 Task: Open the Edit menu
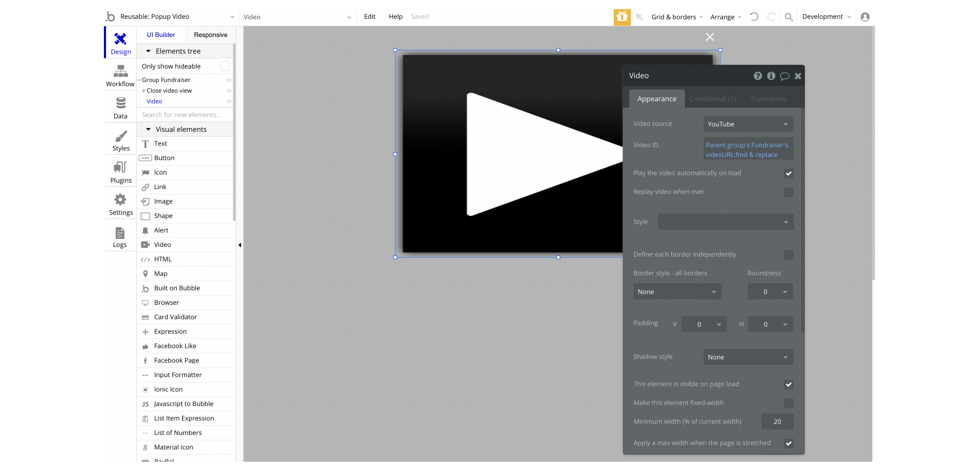pos(370,17)
